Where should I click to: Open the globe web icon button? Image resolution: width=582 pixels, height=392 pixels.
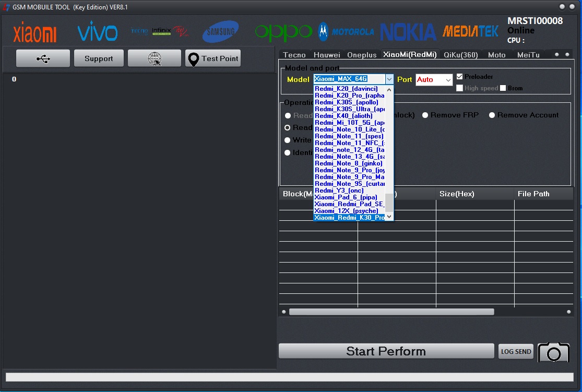click(155, 58)
